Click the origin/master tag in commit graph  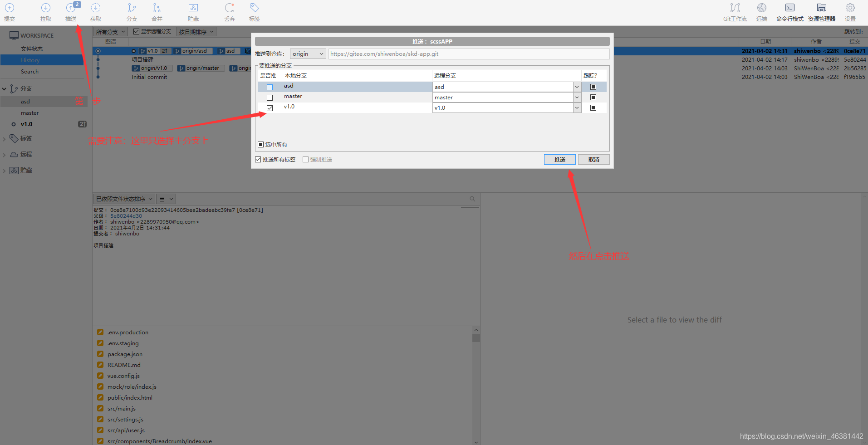[x=201, y=68]
